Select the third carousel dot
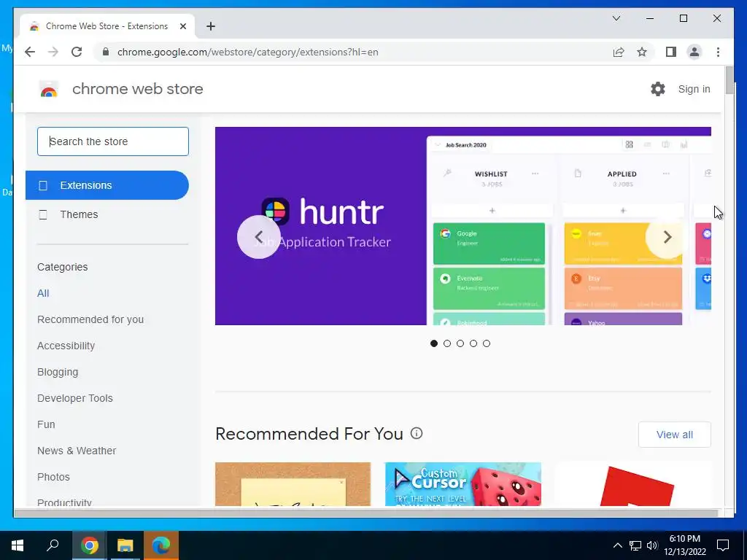747x560 pixels. [460, 343]
